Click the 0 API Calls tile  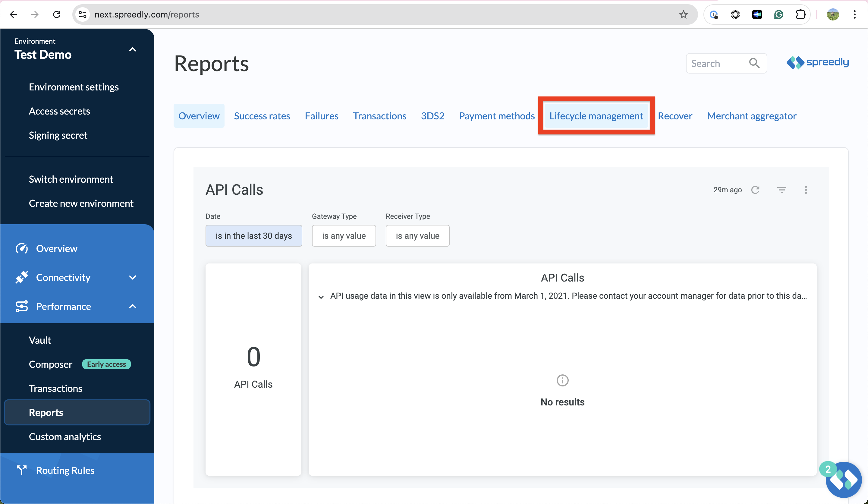point(253,369)
